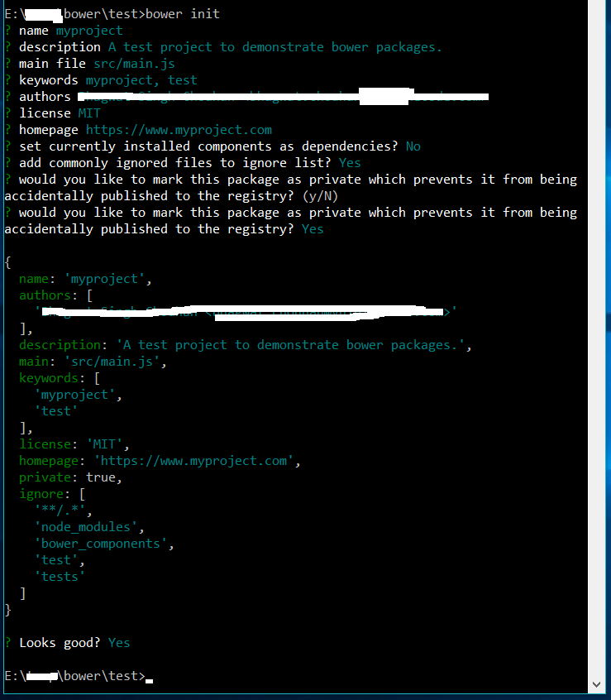Viewport: 611px width, 700px height.
Task: Click the 'No' answer for installed components
Action: point(413,146)
